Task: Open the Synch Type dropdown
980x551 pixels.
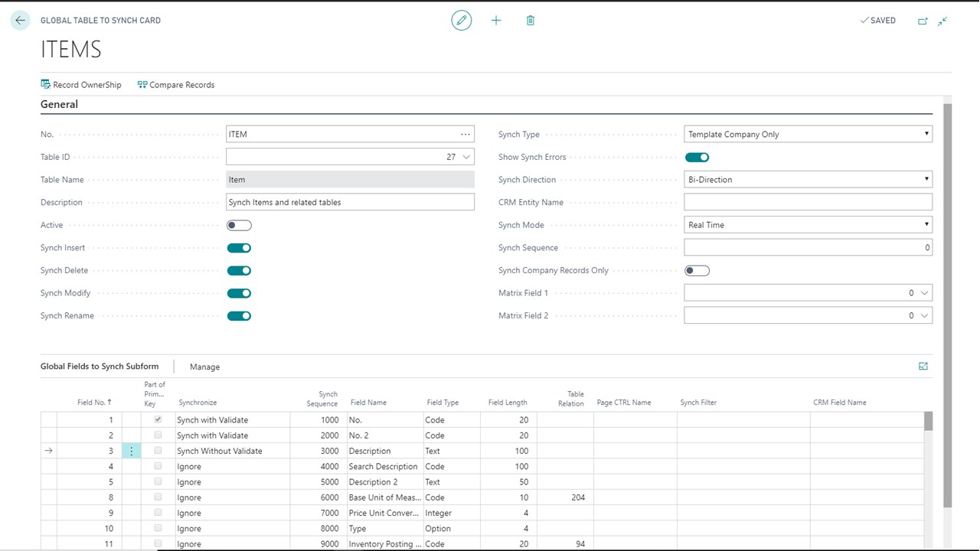Action: [x=808, y=134]
